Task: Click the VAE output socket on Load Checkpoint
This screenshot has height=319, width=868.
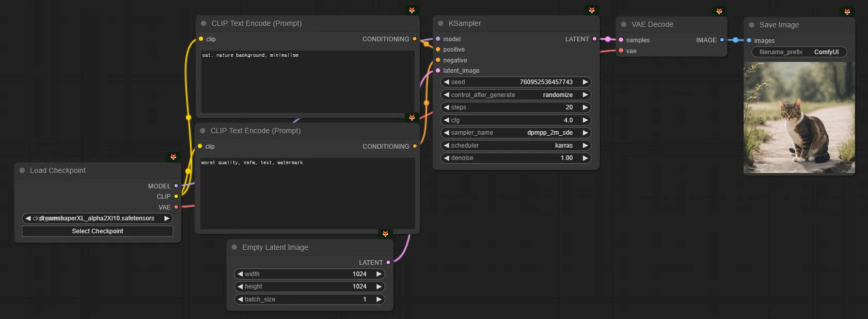Action: tap(176, 207)
